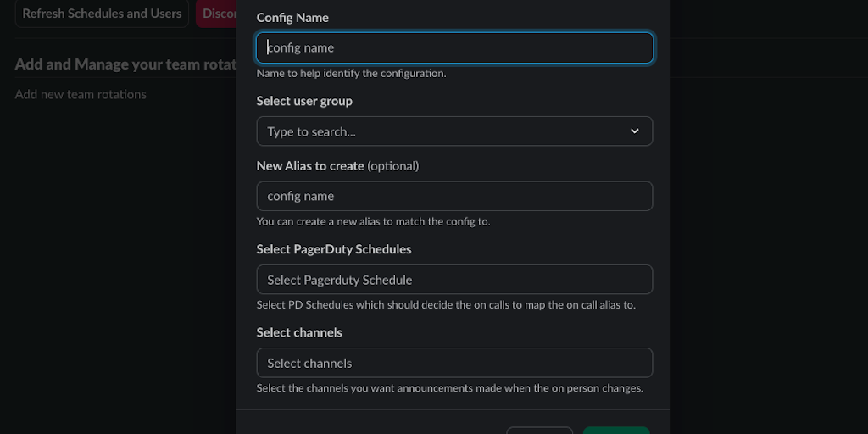Viewport: 868px width, 434px height.
Task: Select the Add new team rotations text
Action: point(81,94)
